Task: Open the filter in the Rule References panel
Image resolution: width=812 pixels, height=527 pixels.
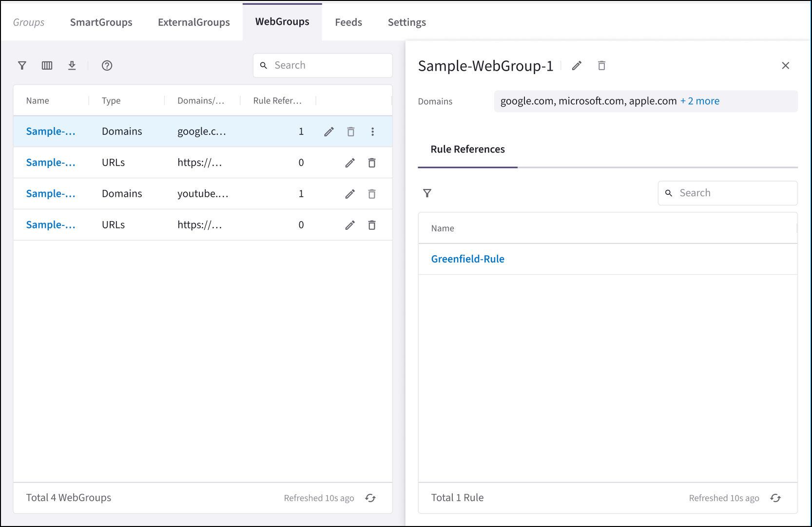Action: point(427,193)
